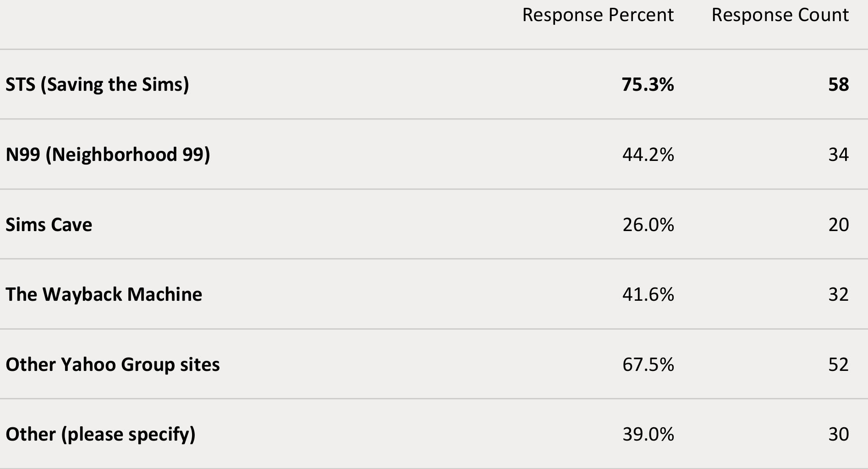Select the Sims Cave row label
The width and height of the screenshot is (868, 469).
49,225
